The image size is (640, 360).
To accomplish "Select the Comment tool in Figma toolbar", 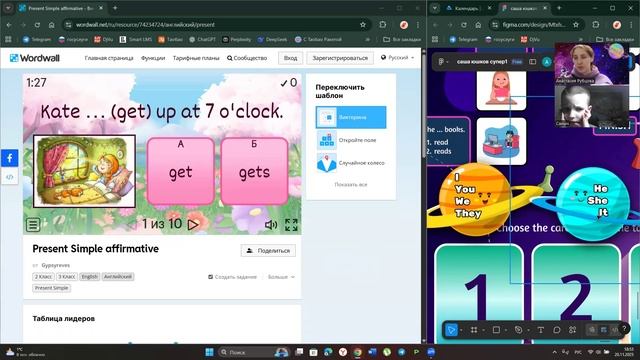I will tap(557, 330).
